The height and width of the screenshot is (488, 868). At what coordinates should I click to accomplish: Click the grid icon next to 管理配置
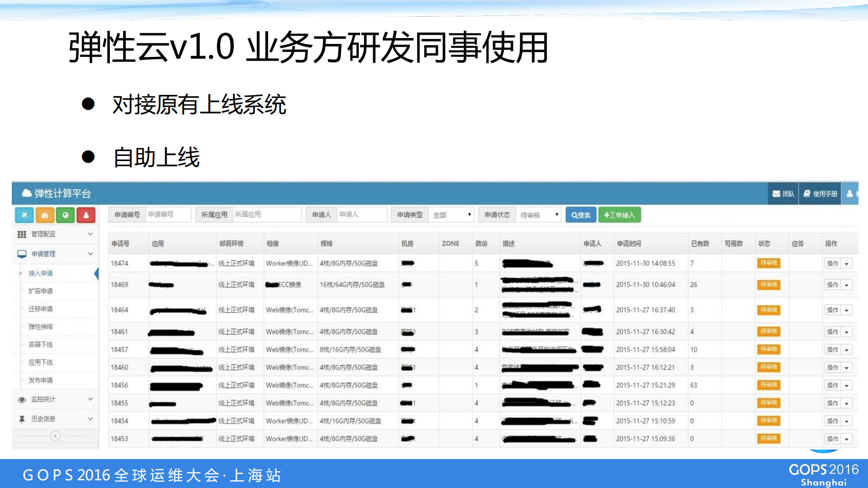pos(21,234)
